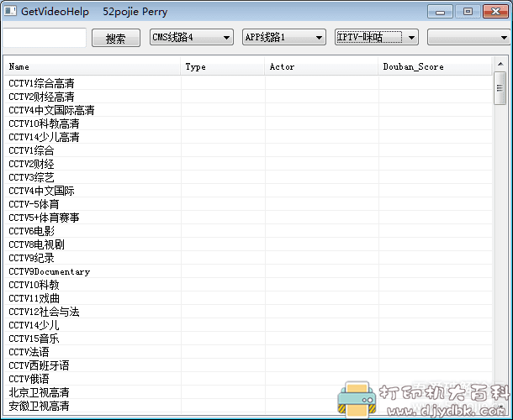Viewport: 513px width, 420px height.
Task: Minimize the GetVideoHelp window
Action: (x=440, y=12)
